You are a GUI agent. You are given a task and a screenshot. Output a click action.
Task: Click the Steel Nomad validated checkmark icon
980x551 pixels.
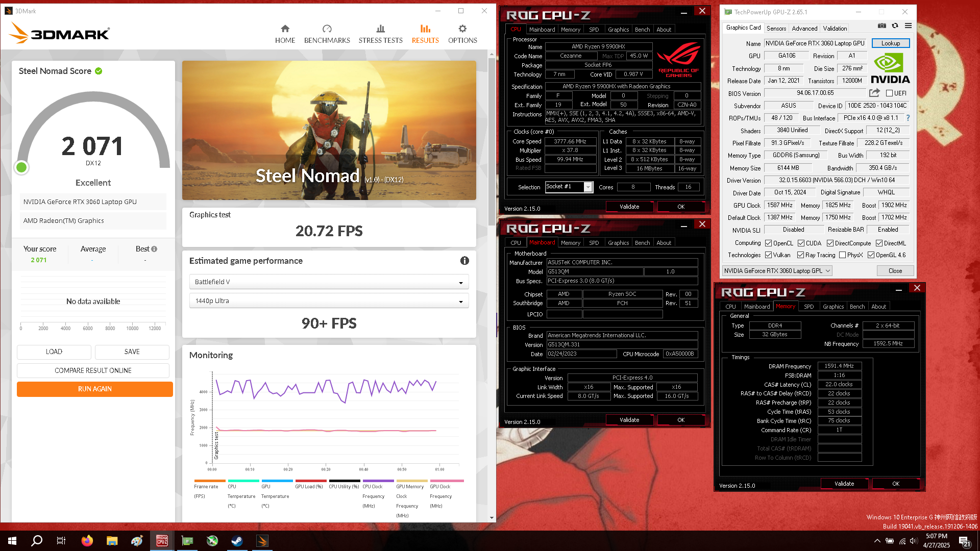(99, 71)
